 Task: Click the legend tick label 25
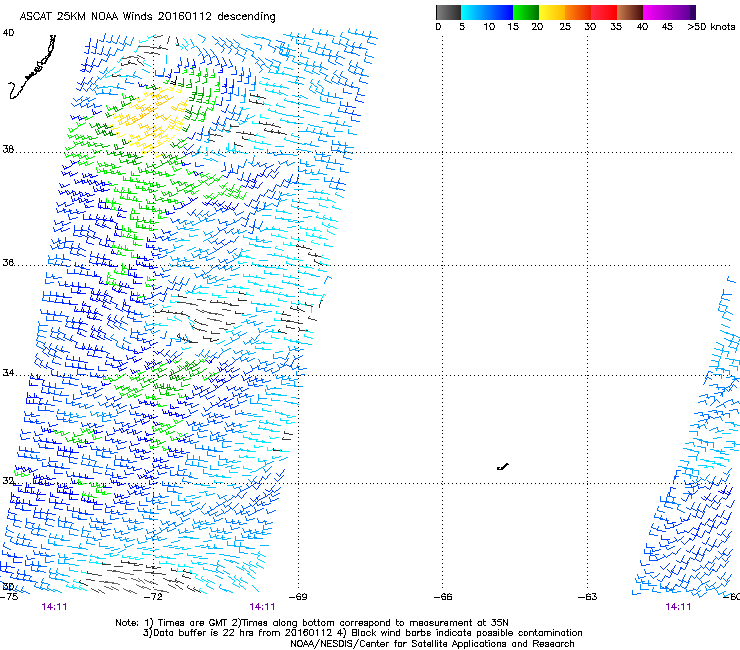565,27
